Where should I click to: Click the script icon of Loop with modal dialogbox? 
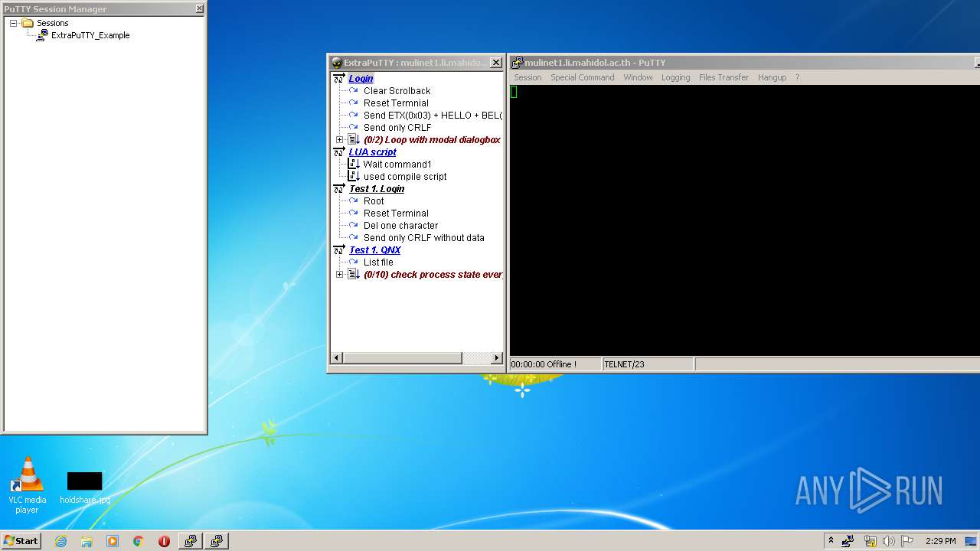point(354,139)
